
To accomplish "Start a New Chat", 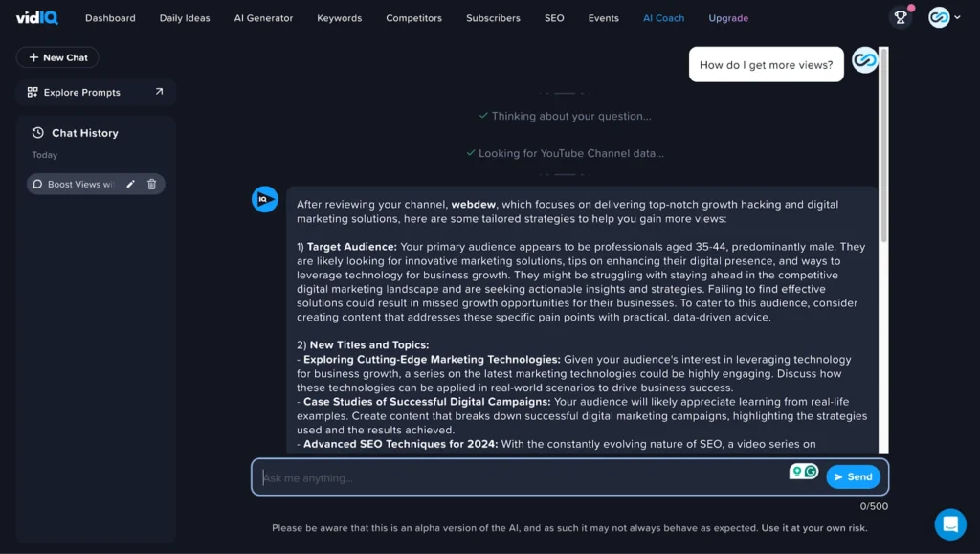I will click(x=58, y=57).
